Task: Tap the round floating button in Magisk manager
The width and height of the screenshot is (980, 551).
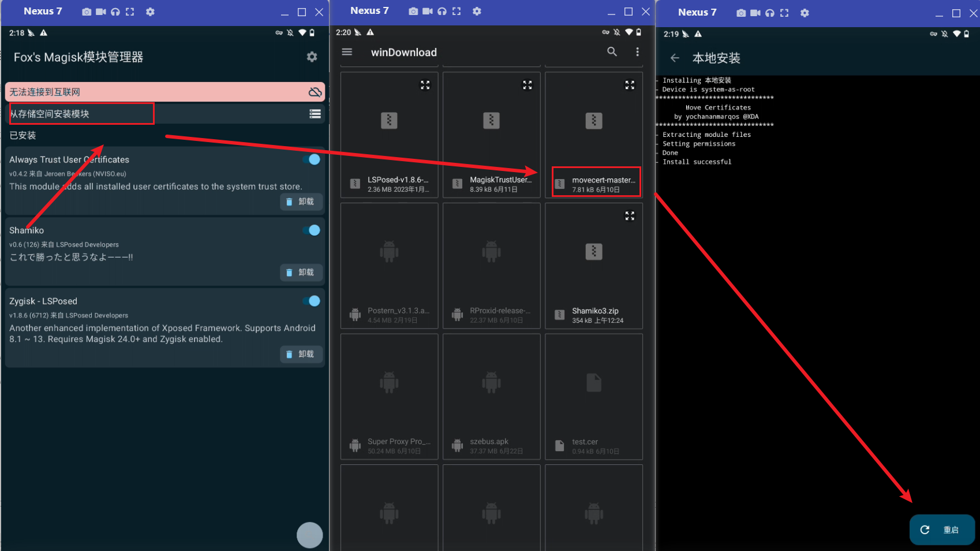Action: [x=310, y=535]
